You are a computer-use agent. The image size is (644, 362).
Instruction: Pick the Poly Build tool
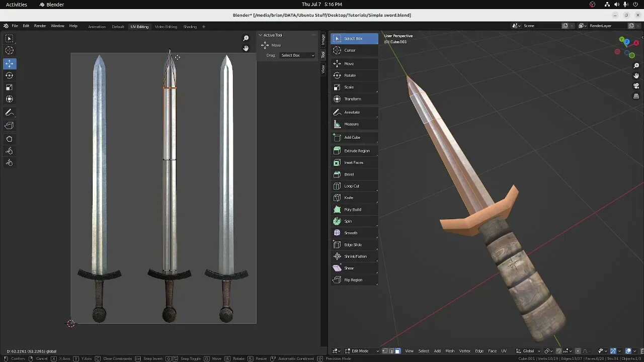click(x=354, y=210)
